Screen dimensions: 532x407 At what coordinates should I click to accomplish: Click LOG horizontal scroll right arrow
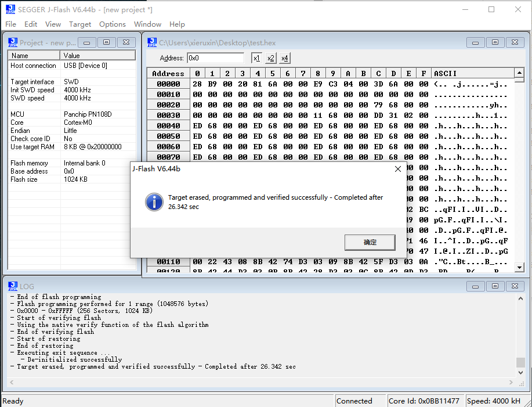pyautogui.click(x=511, y=382)
